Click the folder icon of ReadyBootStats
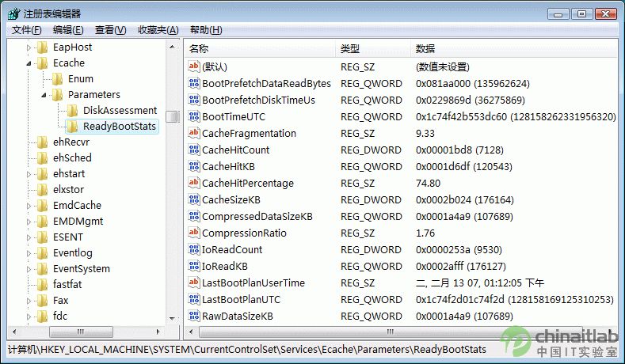 pos(72,127)
